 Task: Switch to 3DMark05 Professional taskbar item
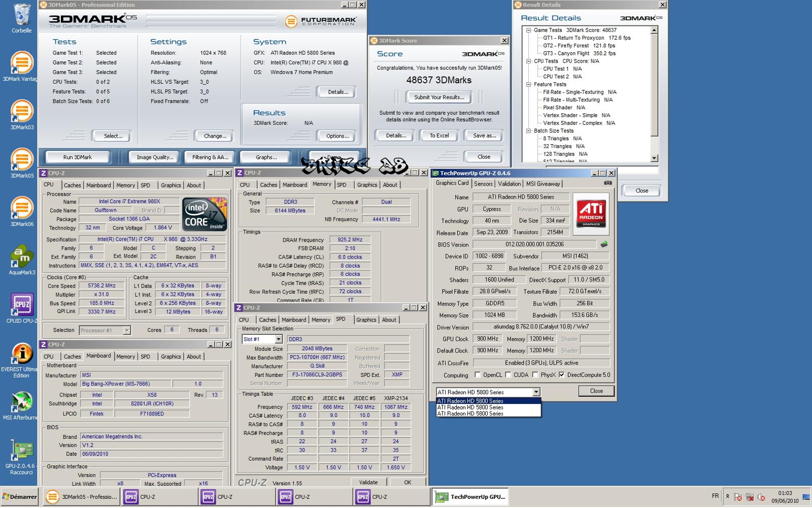point(81,497)
